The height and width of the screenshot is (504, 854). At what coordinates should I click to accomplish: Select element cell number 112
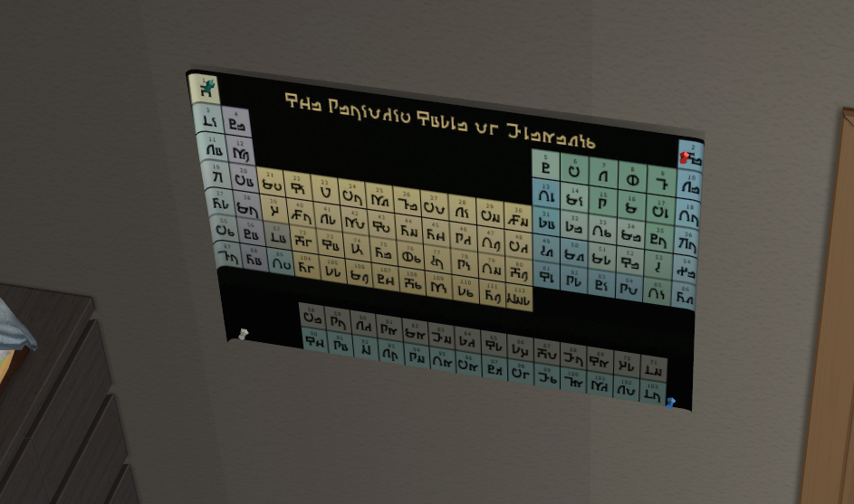click(x=517, y=296)
